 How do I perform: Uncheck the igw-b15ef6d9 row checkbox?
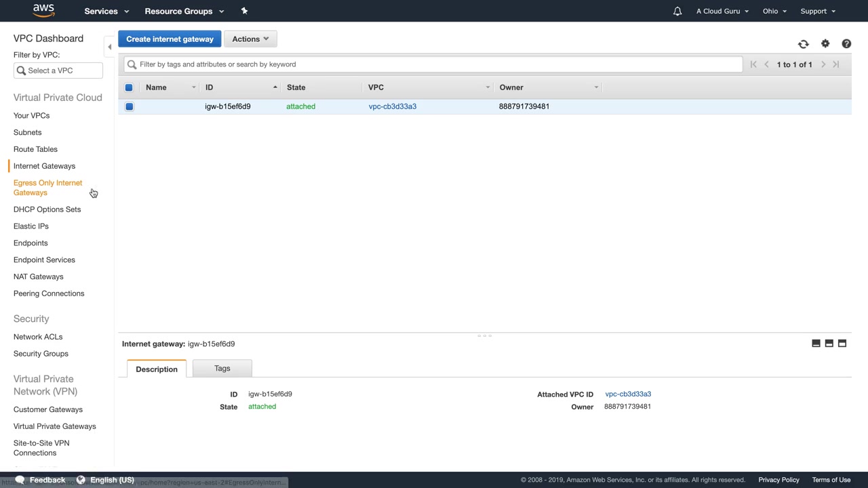click(x=129, y=106)
